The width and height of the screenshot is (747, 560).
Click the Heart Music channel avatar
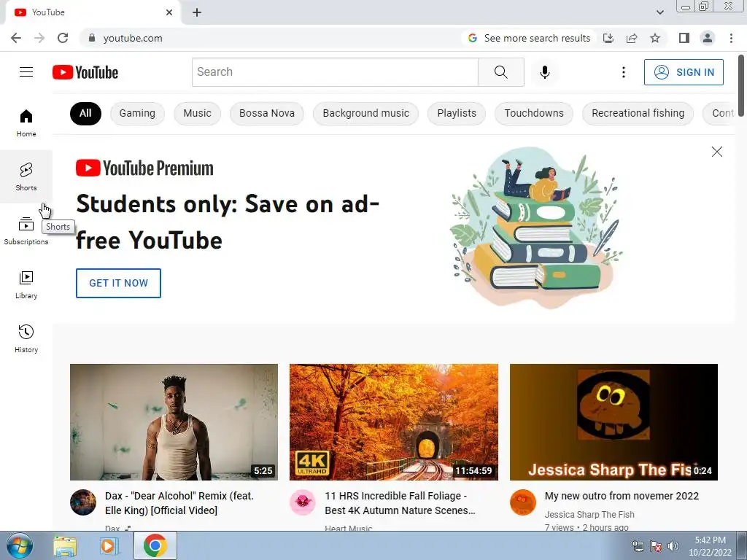pos(303,502)
